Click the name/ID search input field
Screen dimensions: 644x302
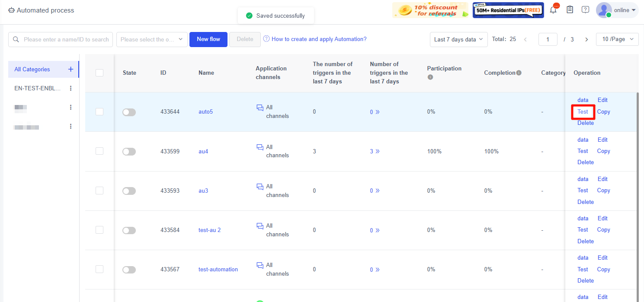65,39
